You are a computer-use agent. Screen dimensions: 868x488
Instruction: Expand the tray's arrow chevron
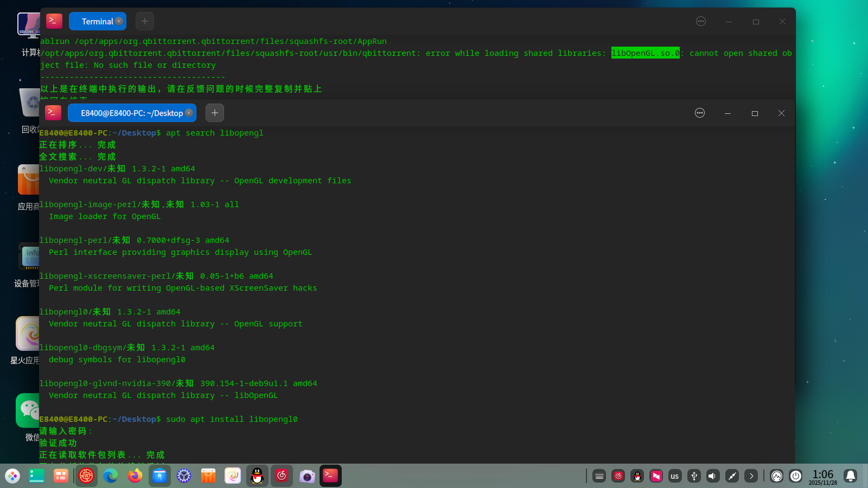(x=751, y=476)
